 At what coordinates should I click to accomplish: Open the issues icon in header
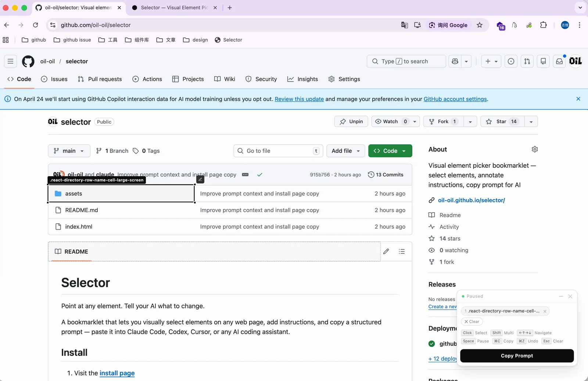pos(511,61)
